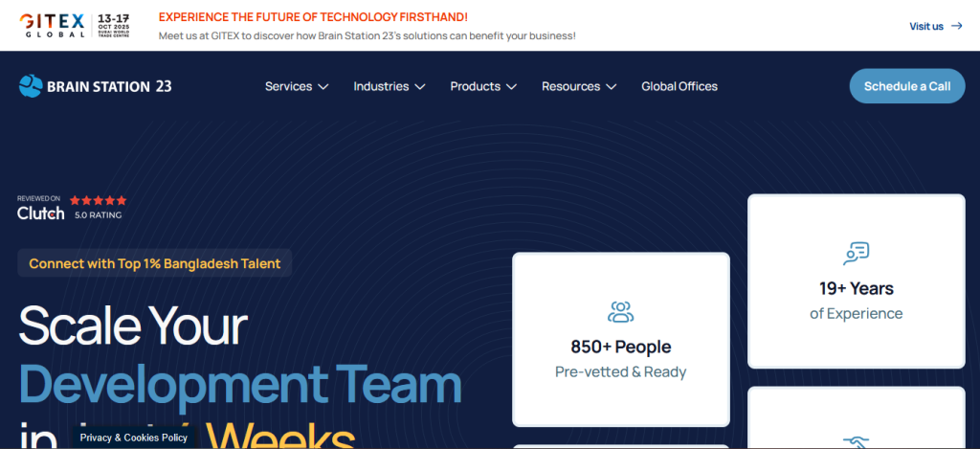Click the Pre-vetted & Ready text
This screenshot has width=980, height=449.
click(620, 372)
